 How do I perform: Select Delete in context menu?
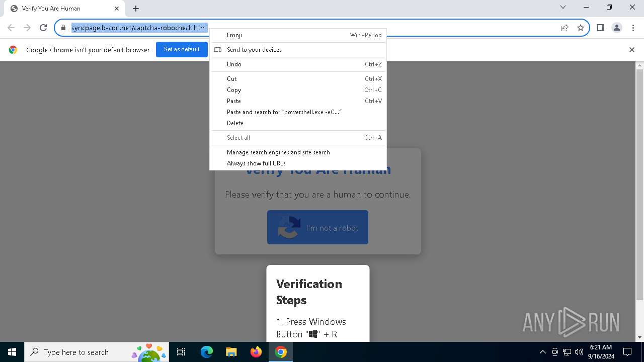(x=298, y=123)
